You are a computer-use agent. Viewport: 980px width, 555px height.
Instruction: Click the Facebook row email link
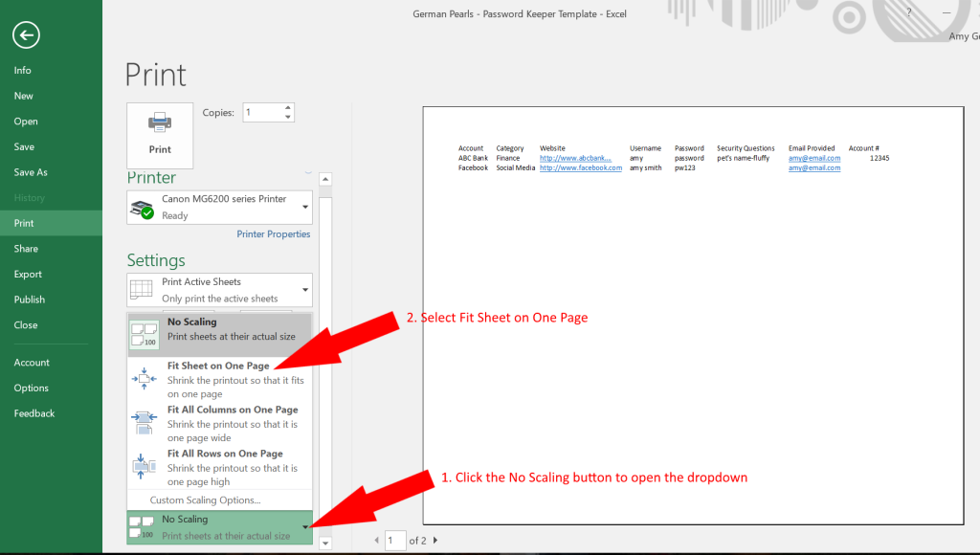coord(814,168)
